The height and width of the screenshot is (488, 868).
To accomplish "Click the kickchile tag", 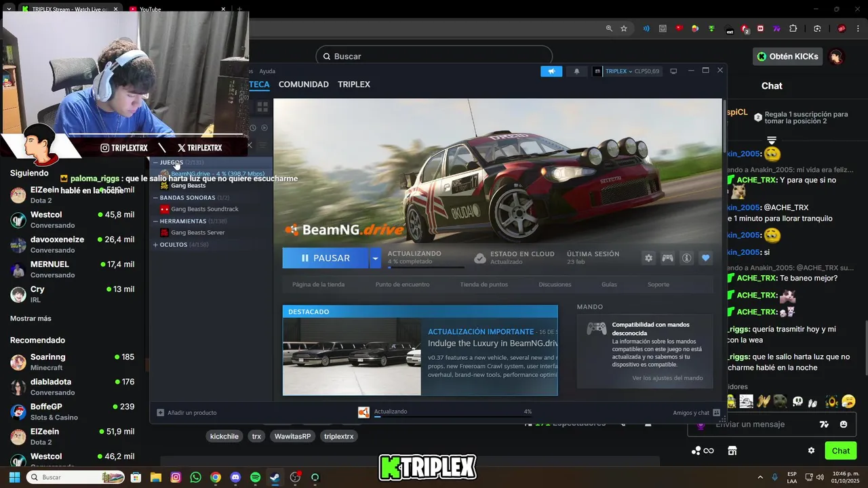I will click(x=224, y=436).
